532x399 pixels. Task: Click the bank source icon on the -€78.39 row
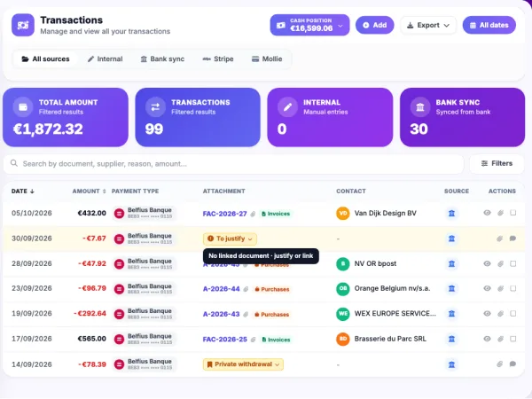pyautogui.click(x=451, y=364)
